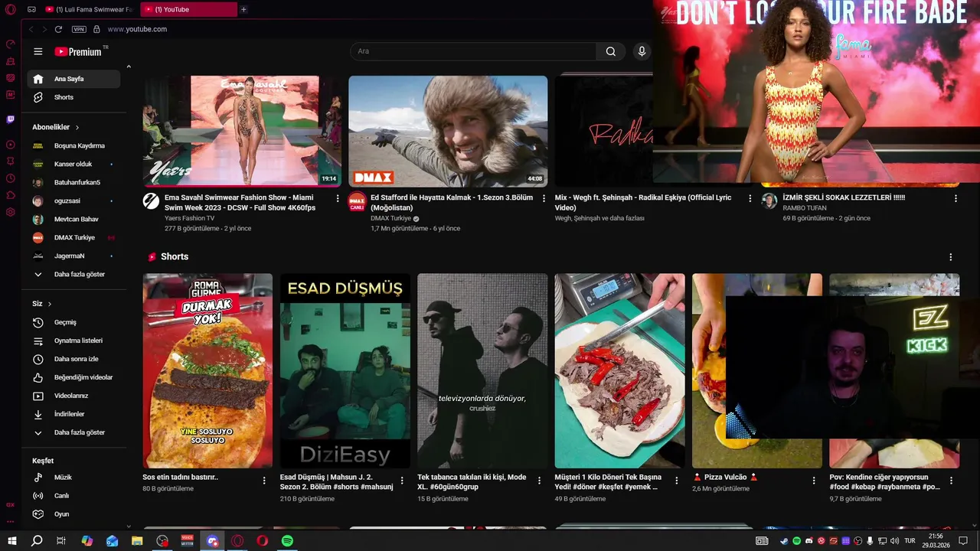Open Oyun under Keşfet
This screenshot has width=980, height=551.
(x=73, y=514)
